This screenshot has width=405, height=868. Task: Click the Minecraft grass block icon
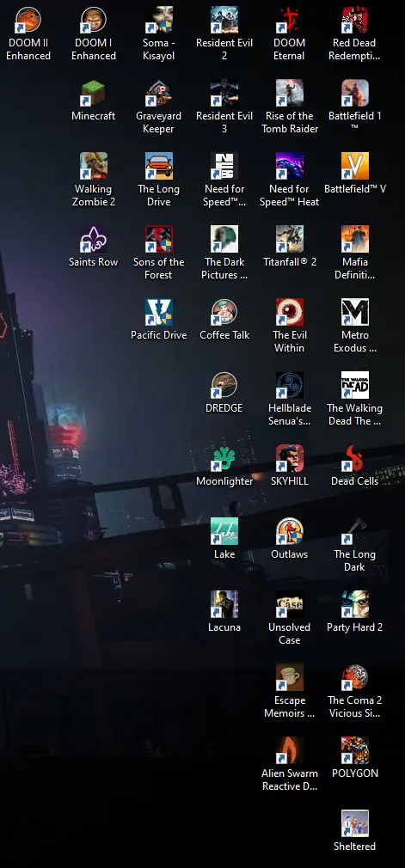click(94, 94)
